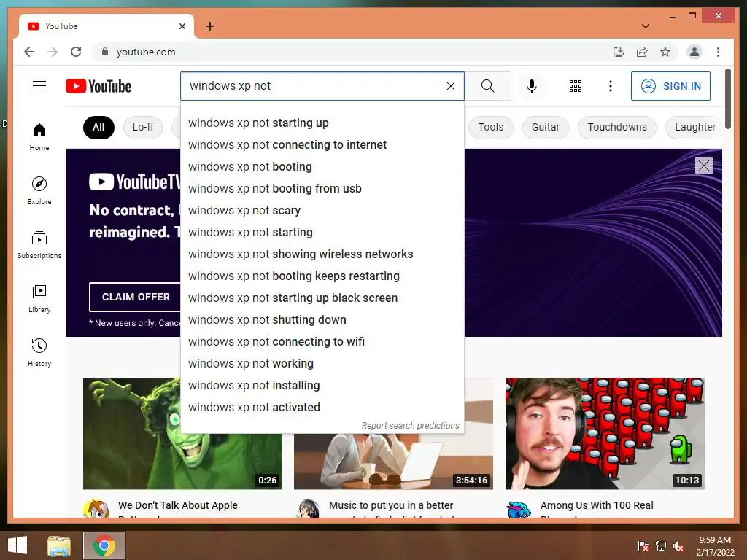Click the page vertical scrollbar
Viewport: 747px width, 560px height.
point(727,99)
